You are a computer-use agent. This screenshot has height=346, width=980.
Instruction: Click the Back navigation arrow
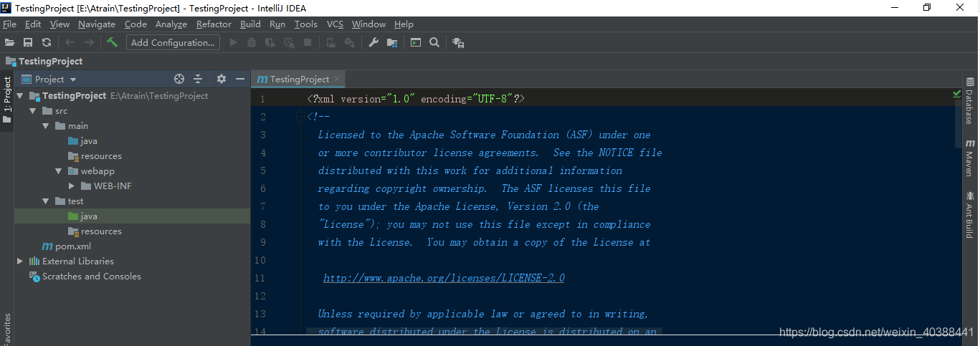(70, 43)
